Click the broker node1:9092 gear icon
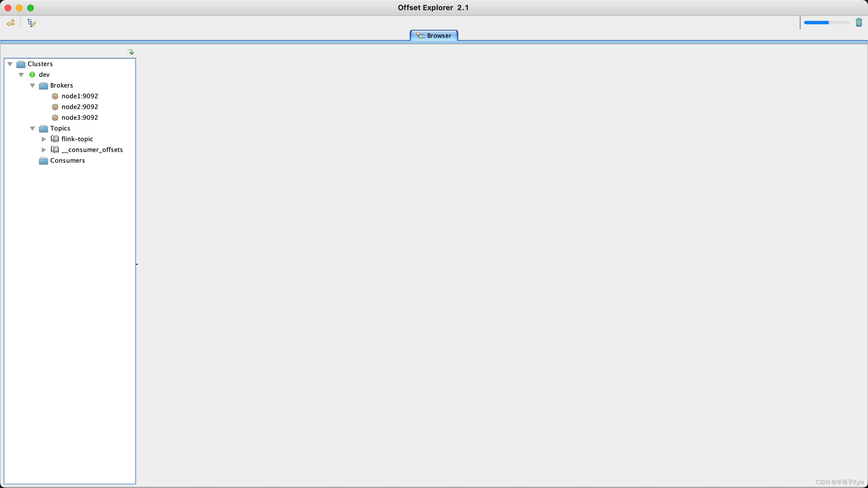The width and height of the screenshot is (868, 488). tap(55, 96)
